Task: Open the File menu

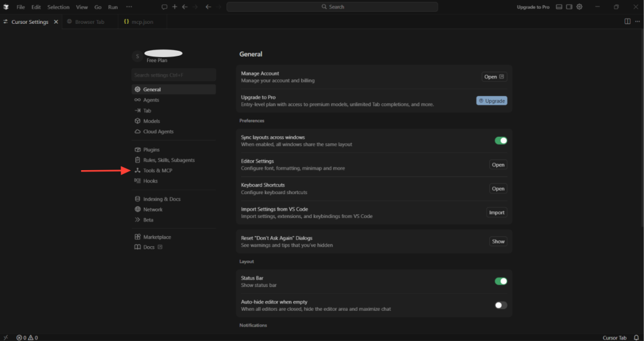Action: pyautogui.click(x=21, y=7)
